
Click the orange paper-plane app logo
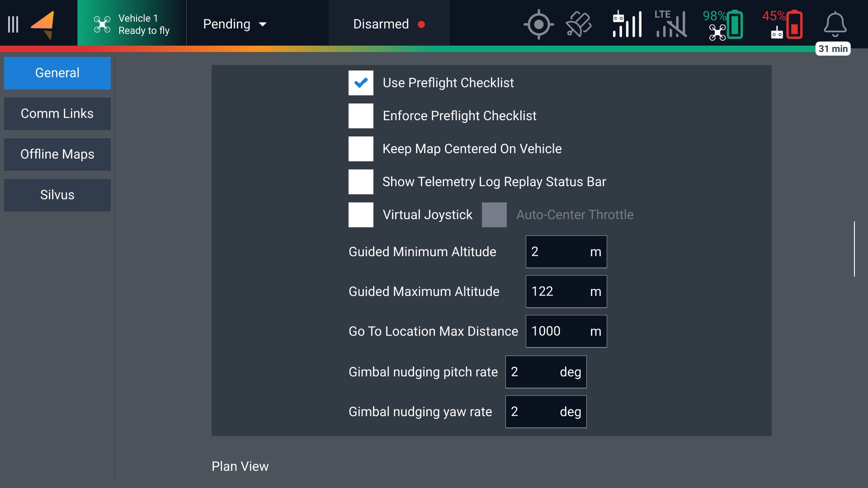43,24
